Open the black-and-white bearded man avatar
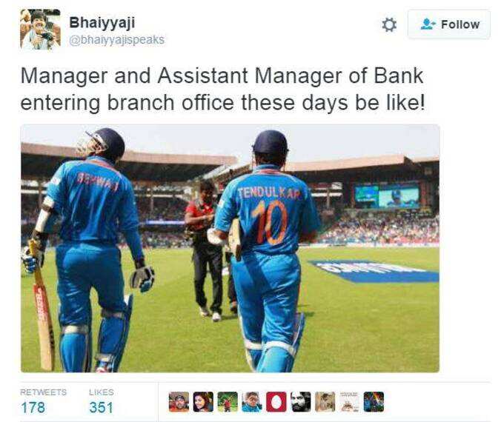504x422 pixels. click(300, 402)
